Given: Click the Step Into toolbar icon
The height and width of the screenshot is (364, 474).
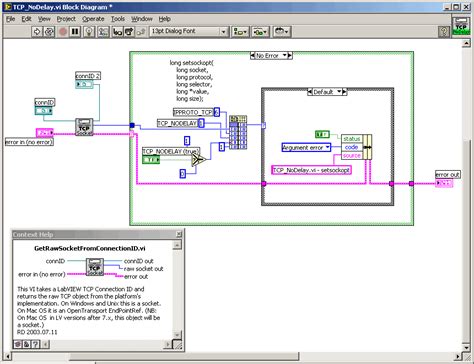Looking at the screenshot, I should tap(117, 32).
